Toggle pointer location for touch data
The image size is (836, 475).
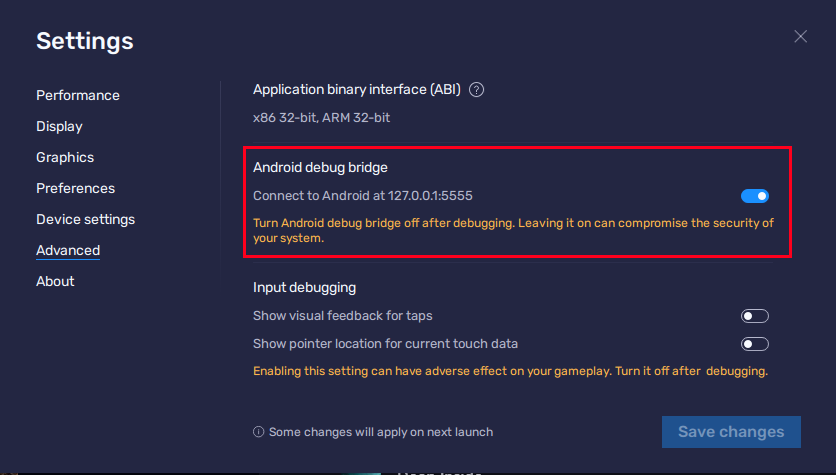click(x=755, y=344)
